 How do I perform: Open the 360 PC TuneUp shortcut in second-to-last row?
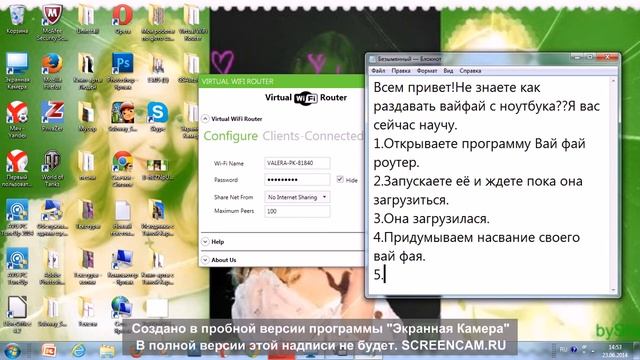click(17, 266)
